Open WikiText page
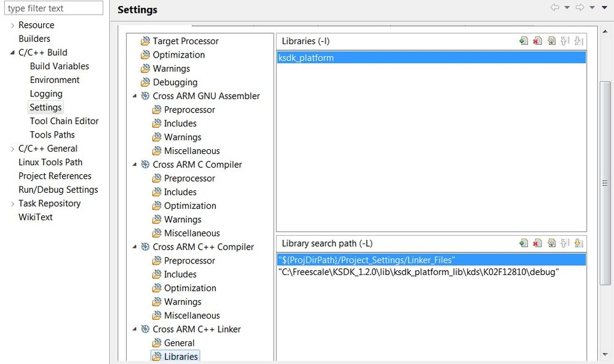Screen dimensions: 614x364 click(36, 217)
